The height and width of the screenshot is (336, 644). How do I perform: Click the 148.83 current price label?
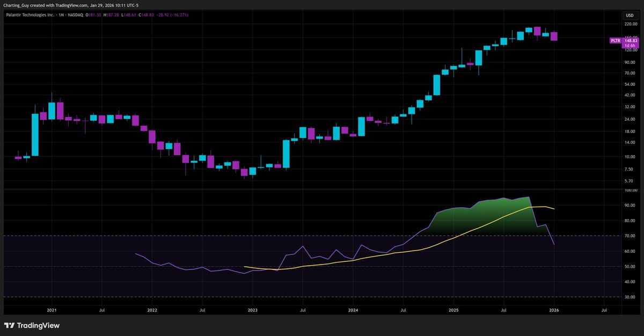[x=631, y=40]
